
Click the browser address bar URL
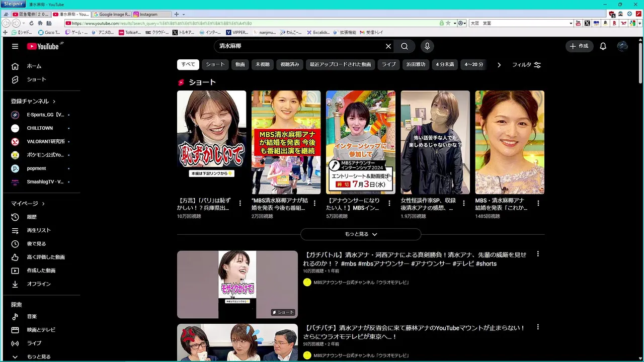click(254, 23)
